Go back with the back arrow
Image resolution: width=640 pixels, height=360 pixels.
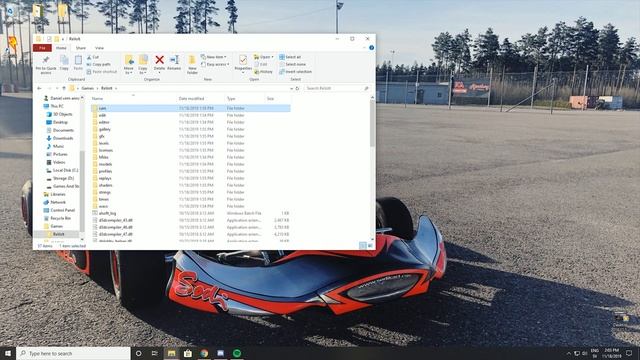39,88
